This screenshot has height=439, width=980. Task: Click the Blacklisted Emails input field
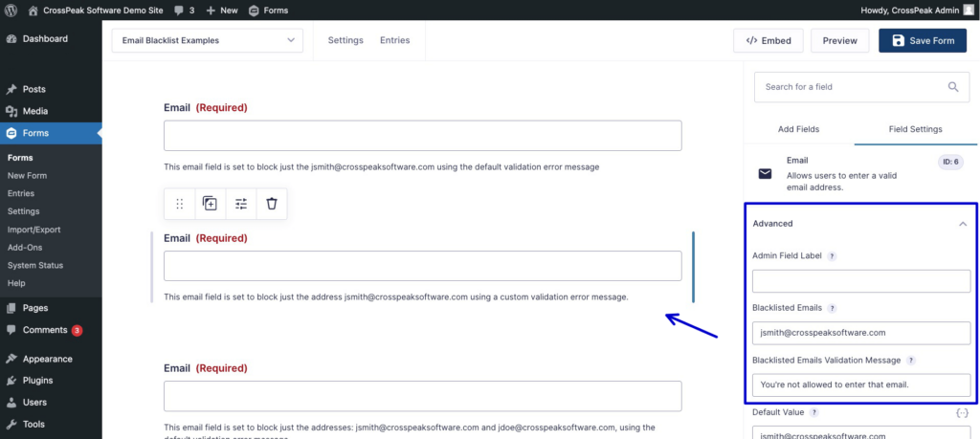point(861,333)
